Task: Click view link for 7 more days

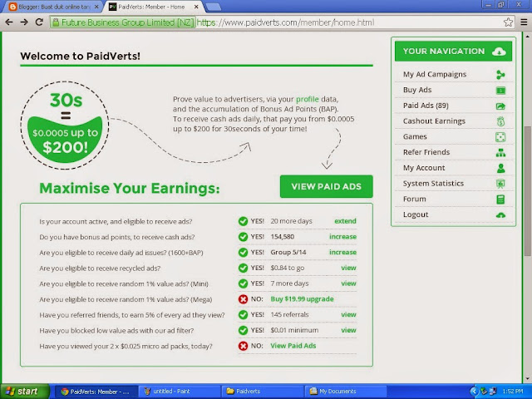Action: tap(348, 283)
